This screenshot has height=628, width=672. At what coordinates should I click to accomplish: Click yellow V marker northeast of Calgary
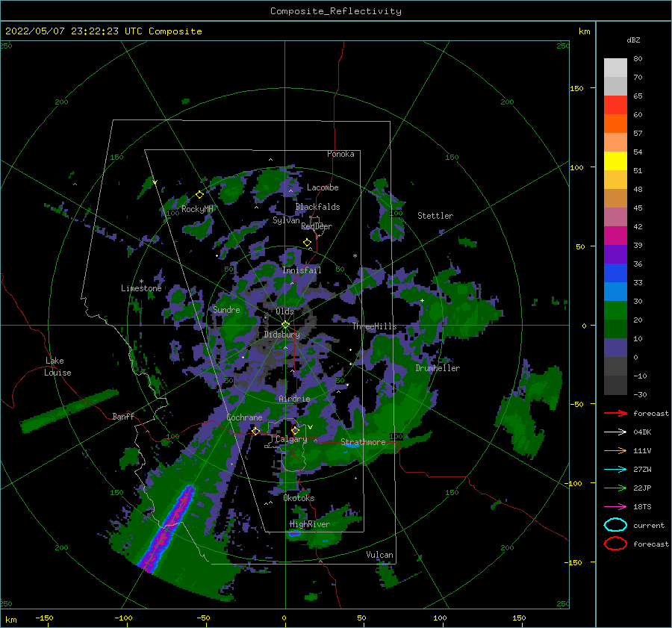[310, 427]
